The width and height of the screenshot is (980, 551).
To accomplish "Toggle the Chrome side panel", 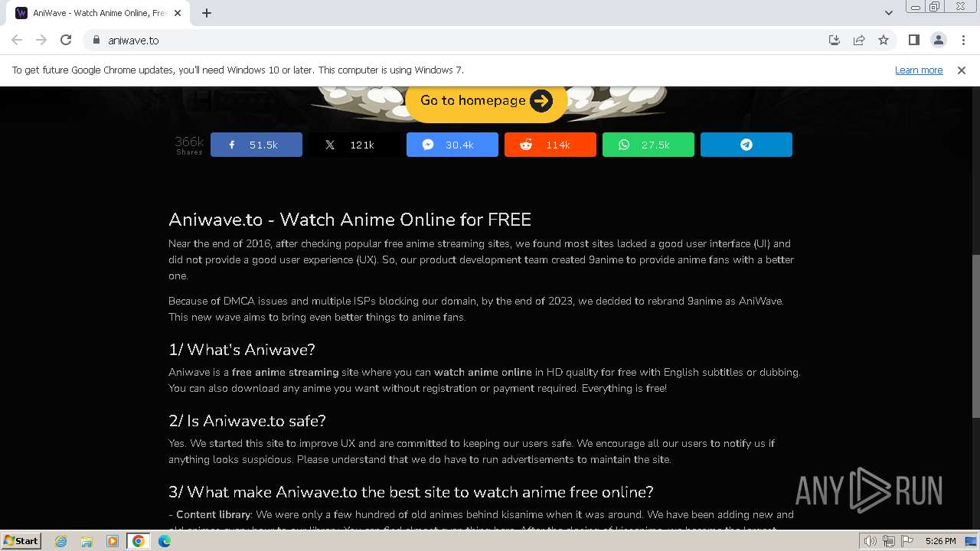I will click(x=913, y=40).
